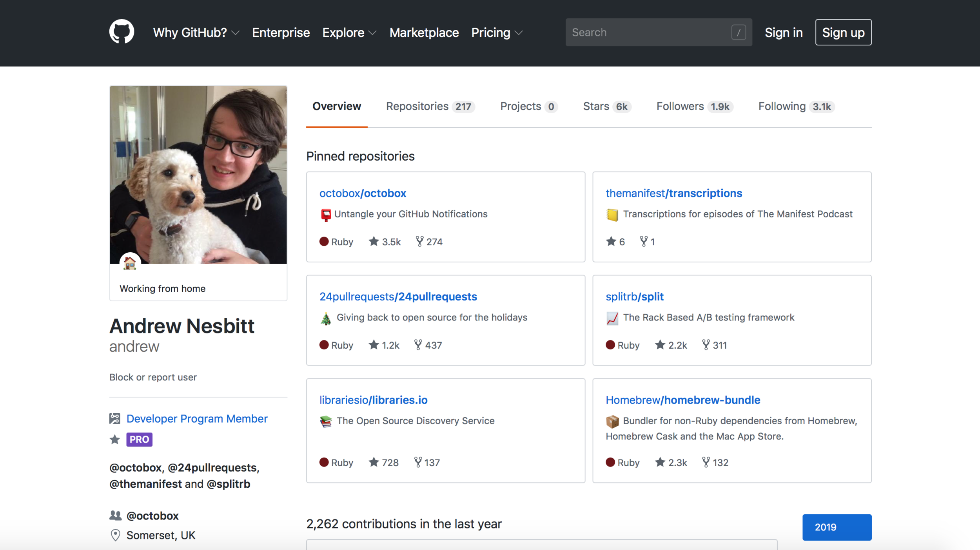Screen dimensions: 980x550
Task: Select the 2019 contributions year button
Action: tap(837, 527)
